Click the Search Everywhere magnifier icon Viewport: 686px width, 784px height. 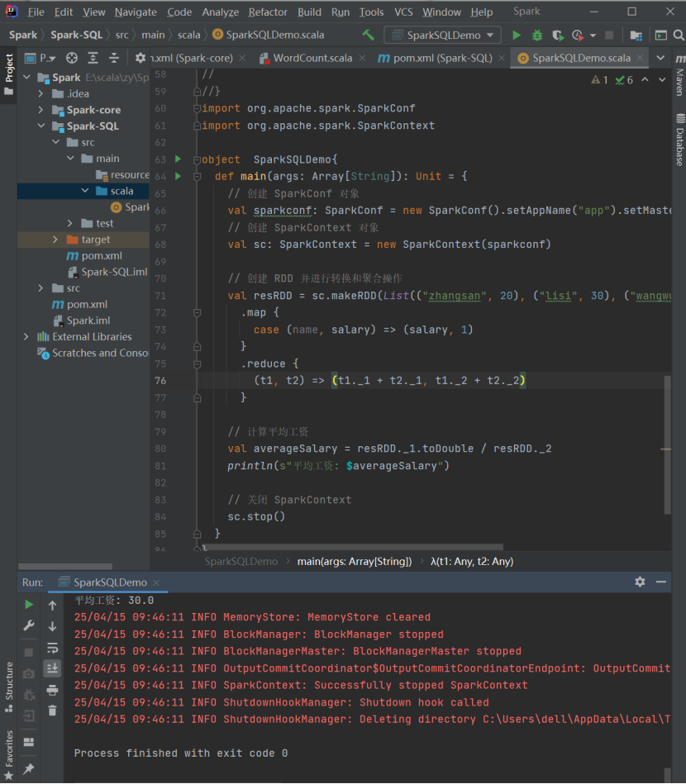[679, 35]
